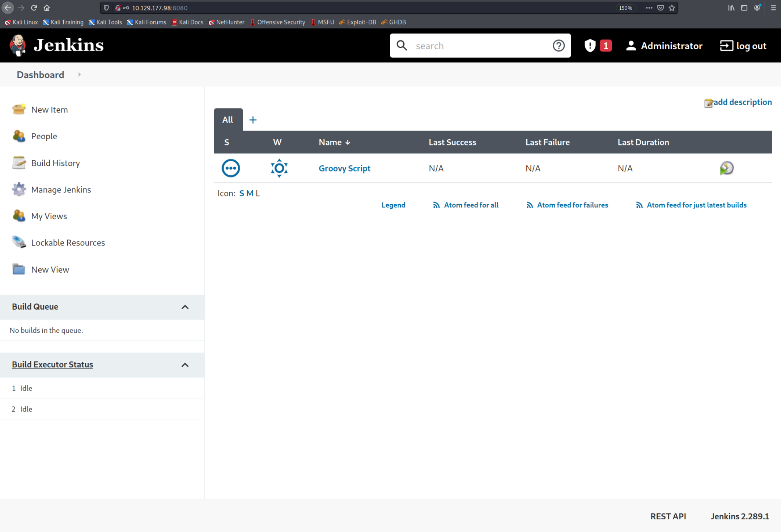
Task: Open the NetHunter bookmark
Action: click(226, 22)
